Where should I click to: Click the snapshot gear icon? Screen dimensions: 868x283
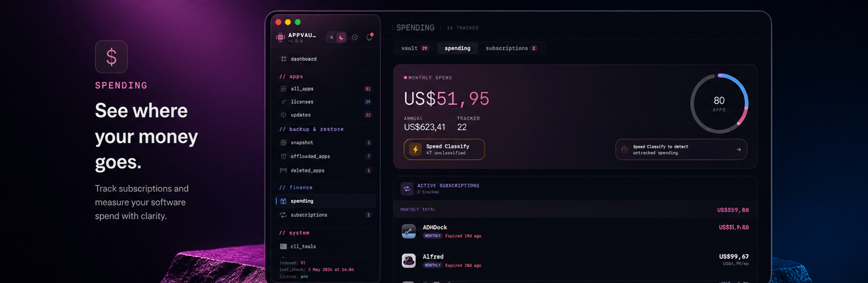pos(284,143)
